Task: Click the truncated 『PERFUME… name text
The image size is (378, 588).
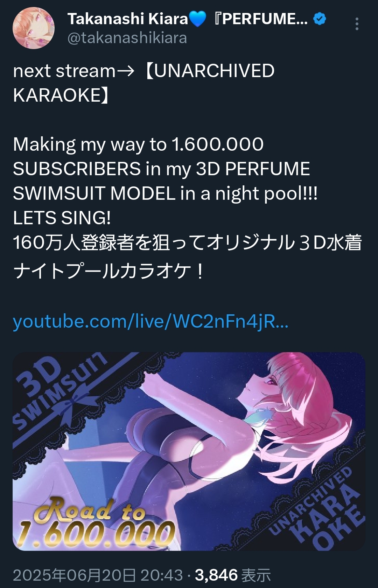Action: (x=261, y=19)
